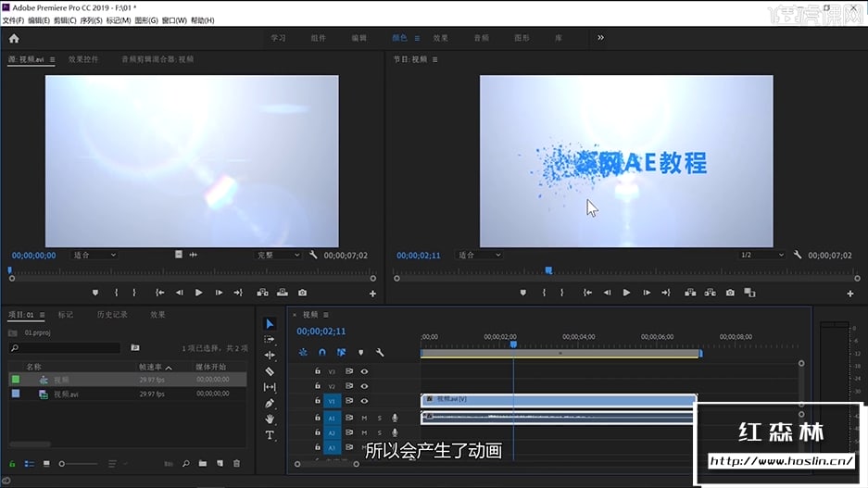Toggle icon view in Project panel
Viewport: 868px width, 488px height.
pos(46,464)
